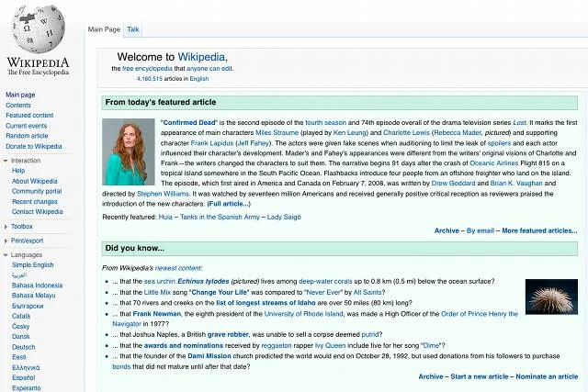Open the sea urchin thumbnail image
Screen dimensions: 588x392
[551, 297]
